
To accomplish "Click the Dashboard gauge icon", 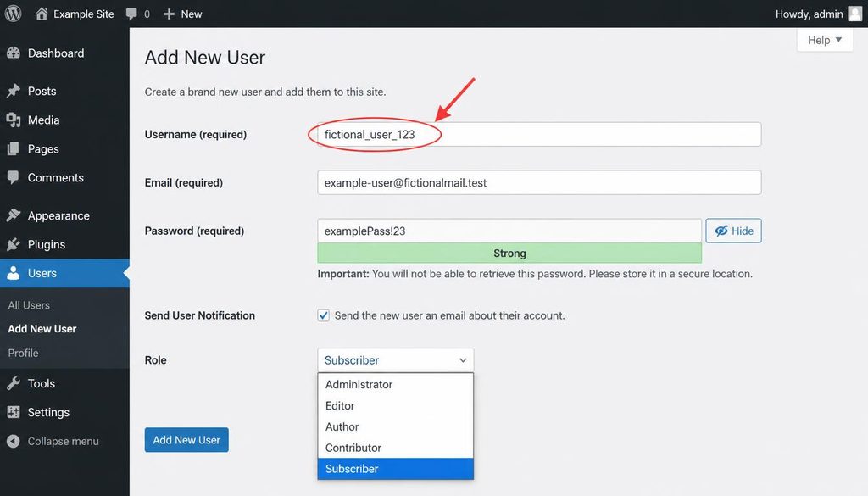I will click(14, 53).
